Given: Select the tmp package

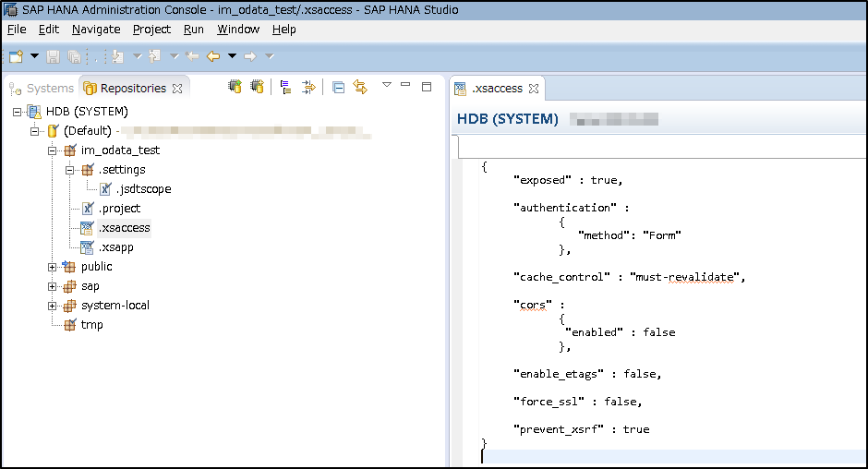Looking at the screenshot, I should coord(92,324).
